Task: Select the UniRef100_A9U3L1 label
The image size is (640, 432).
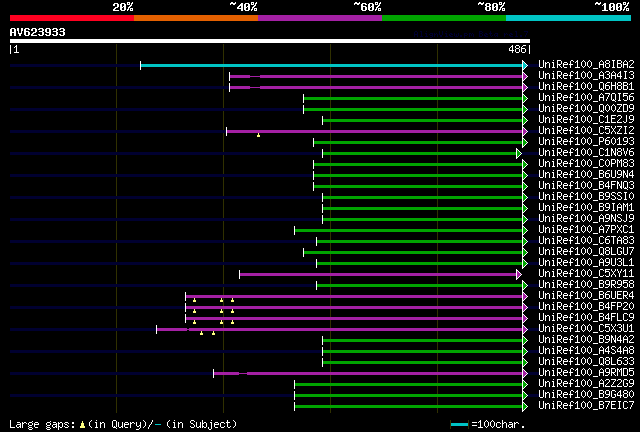Action: pos(586,263)
